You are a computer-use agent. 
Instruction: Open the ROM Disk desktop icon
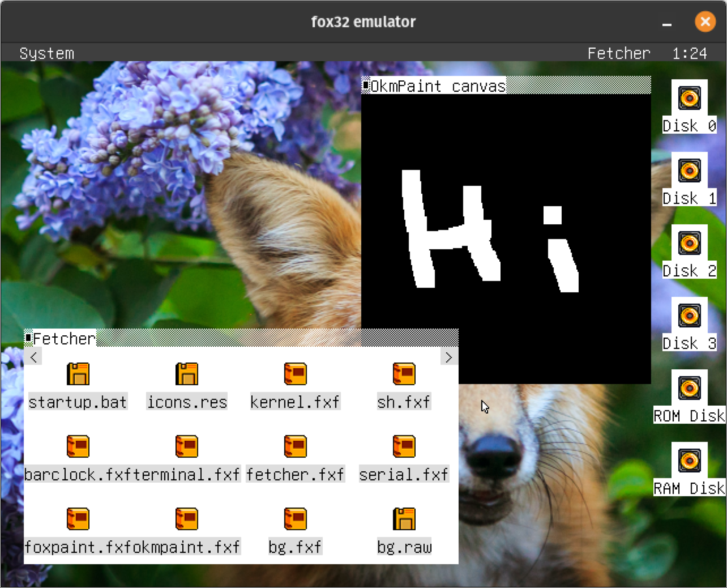click(690, 387)
